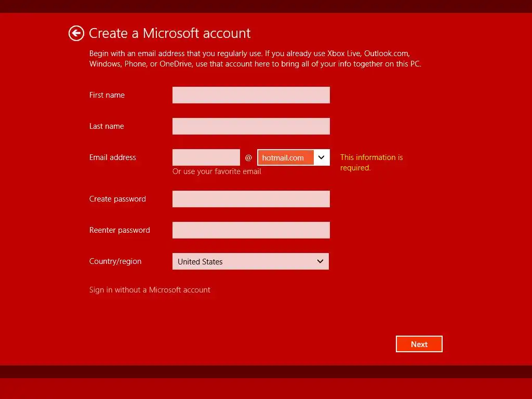Click the 'This information is required.' message

[x=371, y=163]
